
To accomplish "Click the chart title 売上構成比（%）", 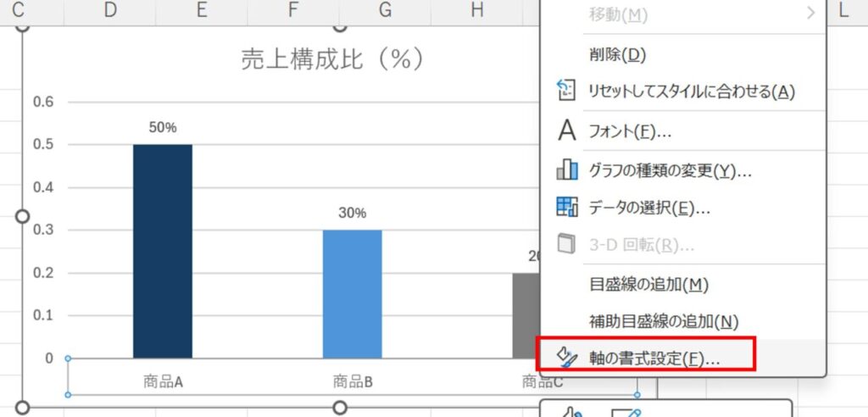I will click(x=333, y=58).
